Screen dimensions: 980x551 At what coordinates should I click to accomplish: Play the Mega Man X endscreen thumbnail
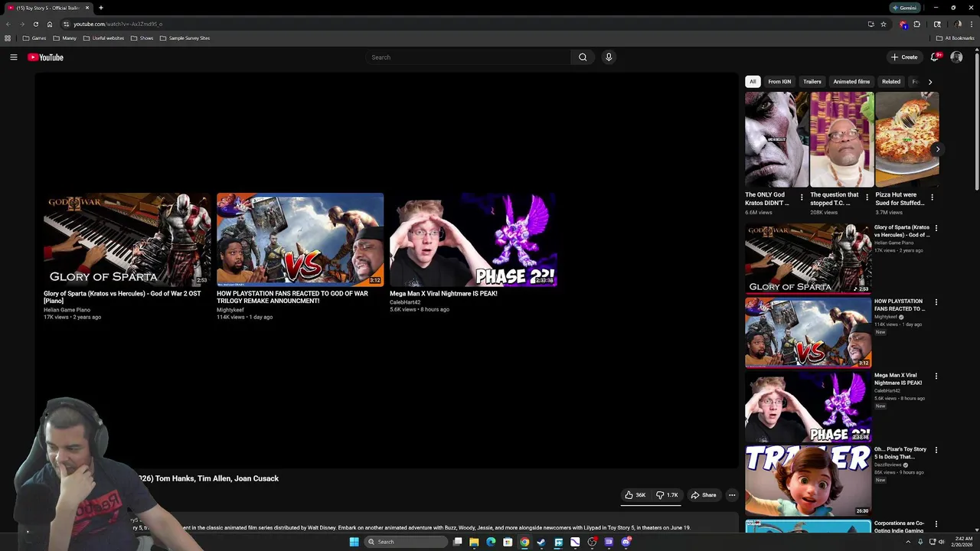[x=473, y=240]
